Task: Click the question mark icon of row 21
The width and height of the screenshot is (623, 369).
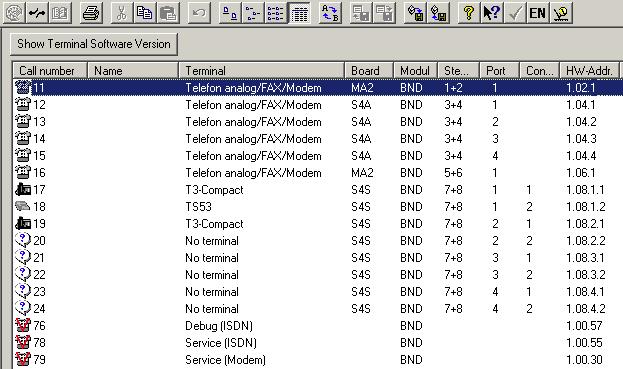Action: tap(22, 257)
